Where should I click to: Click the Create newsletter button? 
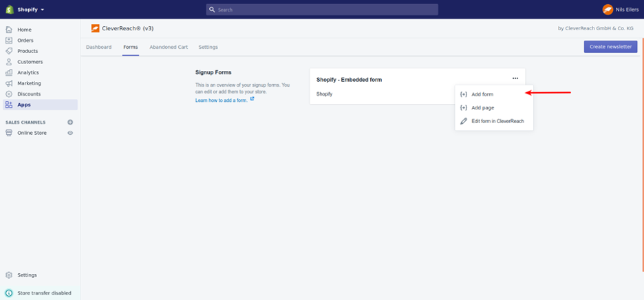[x=610, y=47]
